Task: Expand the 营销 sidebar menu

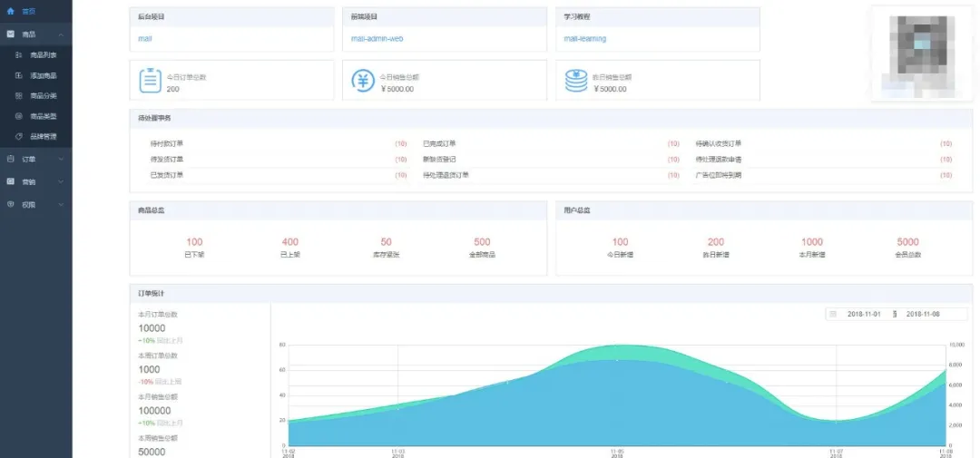Action: pos(35,181)
